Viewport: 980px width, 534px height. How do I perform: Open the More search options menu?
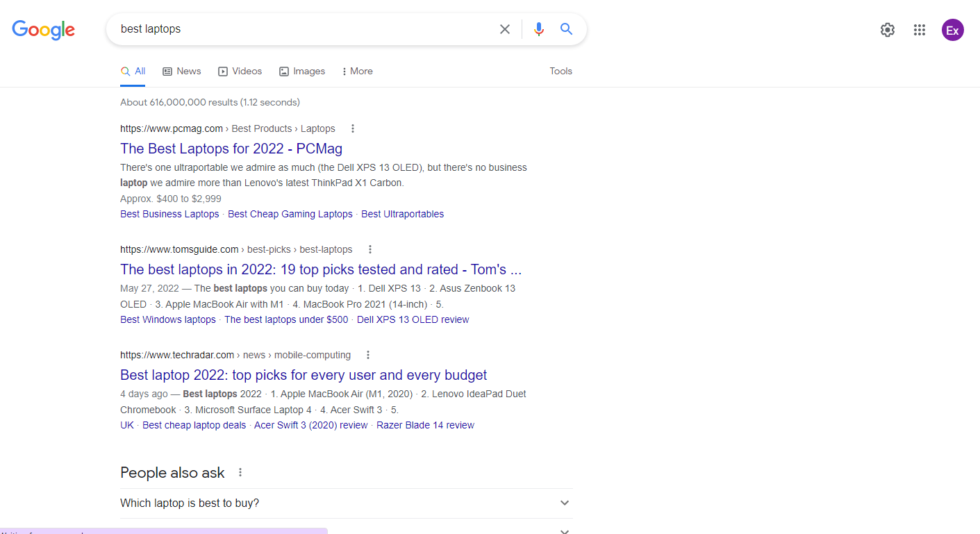357,71
